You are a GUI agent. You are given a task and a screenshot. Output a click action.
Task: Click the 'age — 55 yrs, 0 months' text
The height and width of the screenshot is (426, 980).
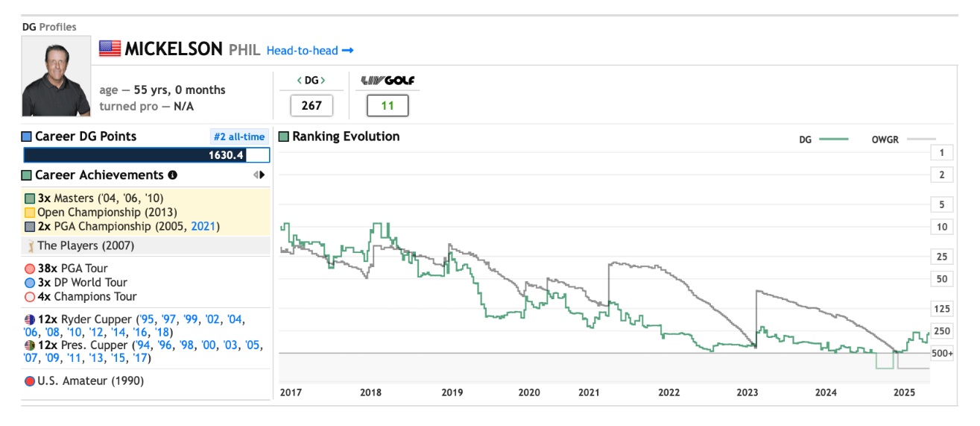coord(162,90)
